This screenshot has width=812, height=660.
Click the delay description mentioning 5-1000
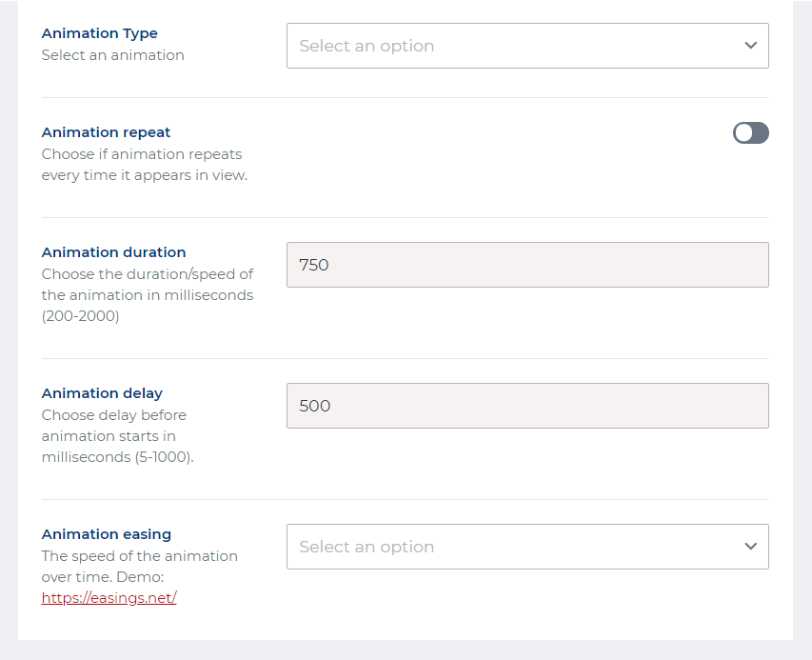(118, 436)
